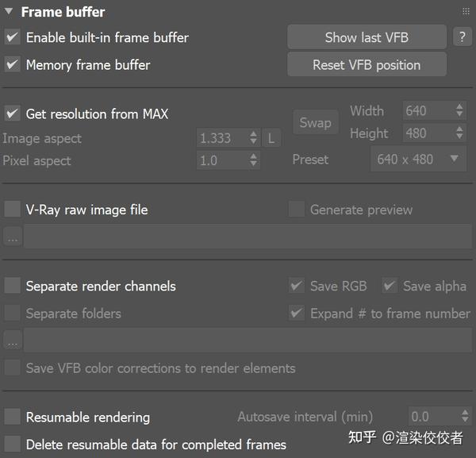Click the rollout drag grip icon

pyautogui.click(x=466, y=12)
